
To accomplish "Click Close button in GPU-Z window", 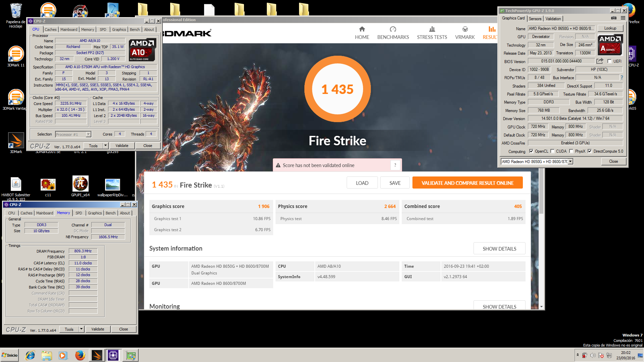I will coord(613,161).
